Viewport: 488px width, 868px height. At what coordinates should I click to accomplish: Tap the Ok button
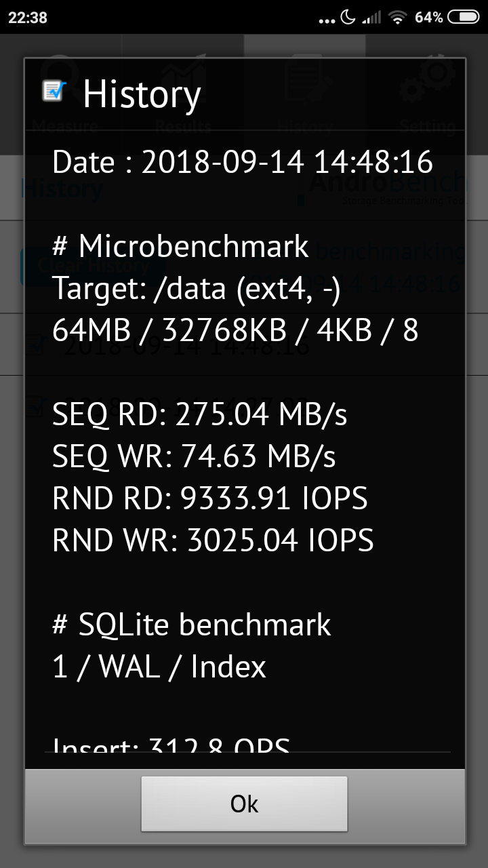(244, 804)
